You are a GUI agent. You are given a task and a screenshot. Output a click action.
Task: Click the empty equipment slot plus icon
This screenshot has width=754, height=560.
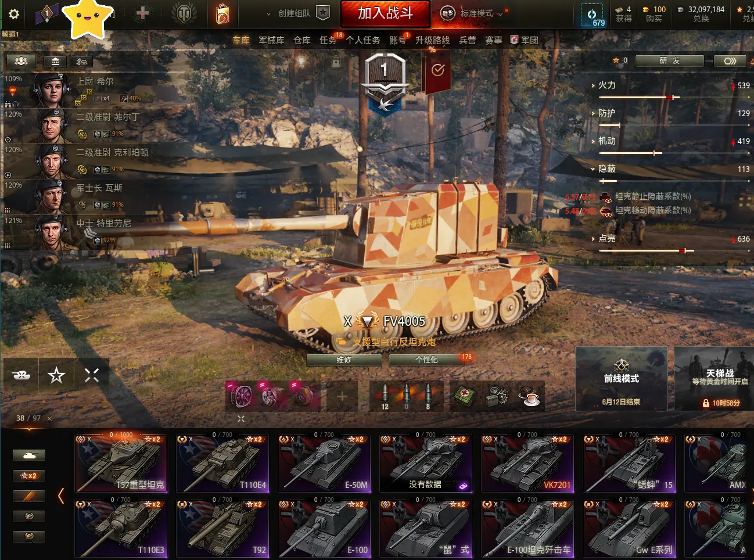click(x=342, y=396)
